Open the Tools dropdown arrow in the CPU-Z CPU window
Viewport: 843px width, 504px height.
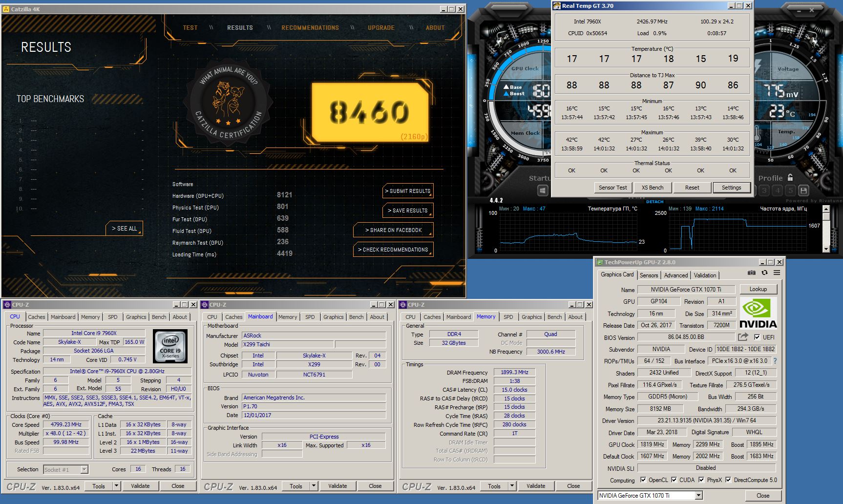tap(116, 486)
